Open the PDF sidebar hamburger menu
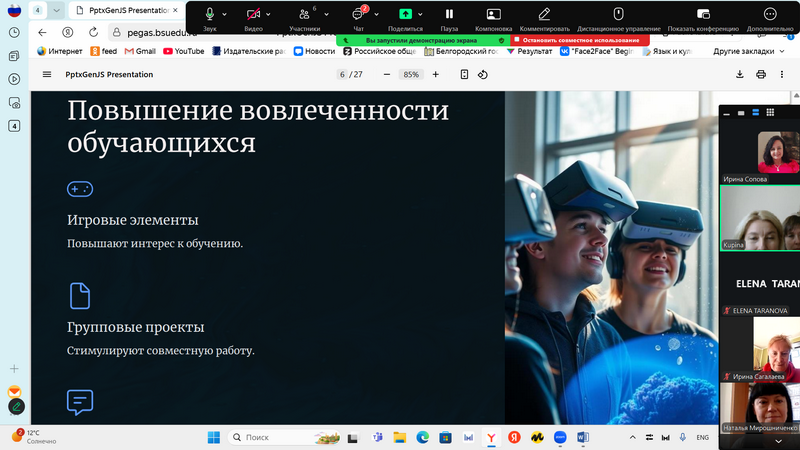Screen dimensions: 800x450 pos(47,74)
